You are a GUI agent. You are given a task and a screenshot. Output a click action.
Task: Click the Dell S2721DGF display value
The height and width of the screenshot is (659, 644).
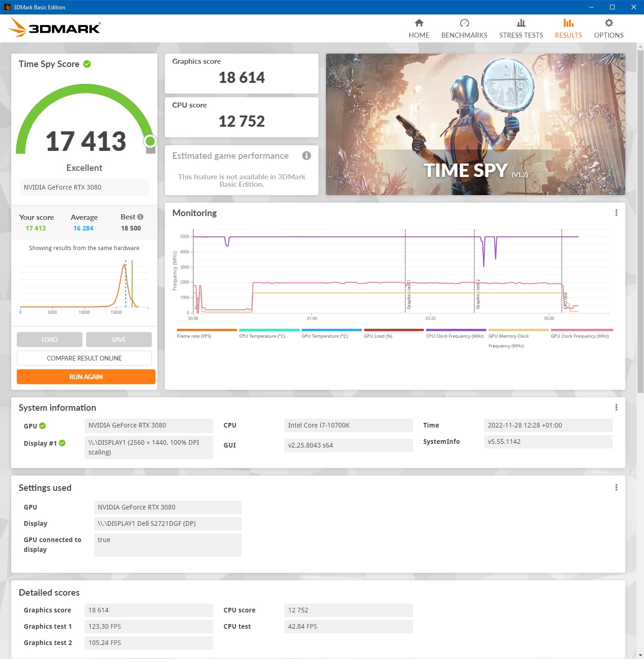(x=168, y=523)
